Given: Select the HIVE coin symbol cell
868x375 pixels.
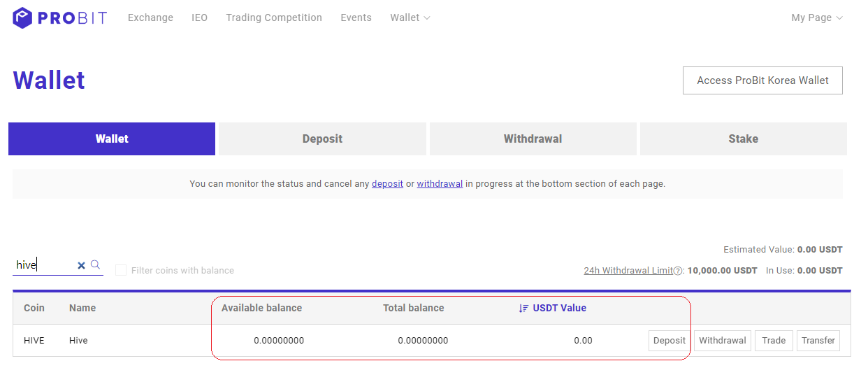Looking at the screenshot, I should tap(34, 341).
